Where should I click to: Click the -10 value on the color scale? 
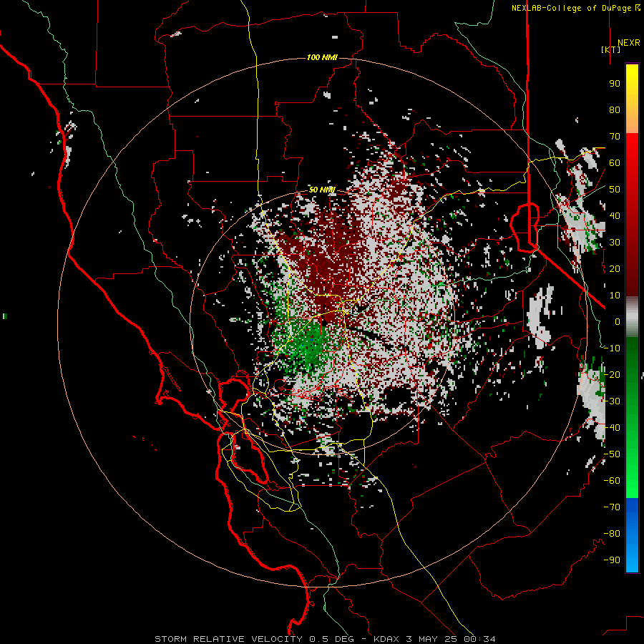[612, 348]
